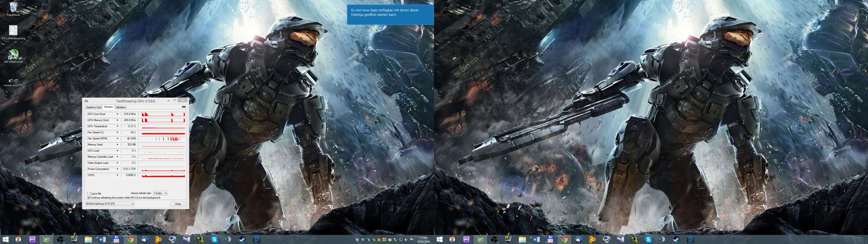868x244 pixels.
Task: Open Steam on the right monitor taskbar
Action: pyautogui.click(x=677, y=239)
